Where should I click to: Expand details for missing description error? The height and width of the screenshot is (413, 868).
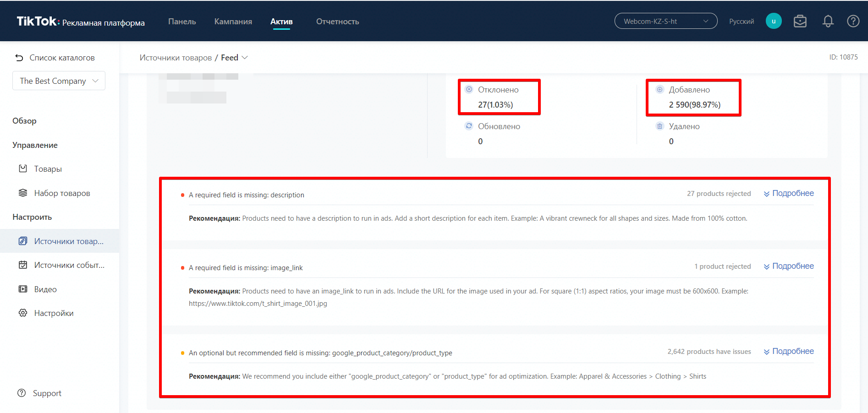(x=789, y=194)
